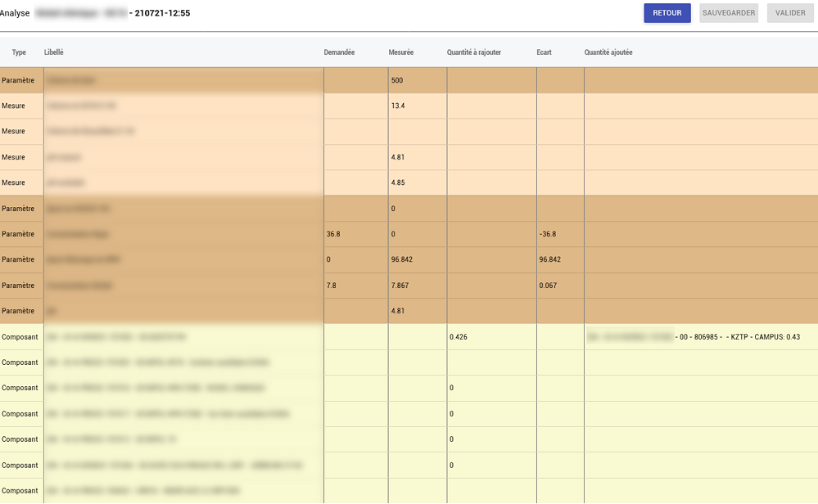Select the Ecart column header
The width and height of the screenshot is (818, 504).
coord(544,52)
